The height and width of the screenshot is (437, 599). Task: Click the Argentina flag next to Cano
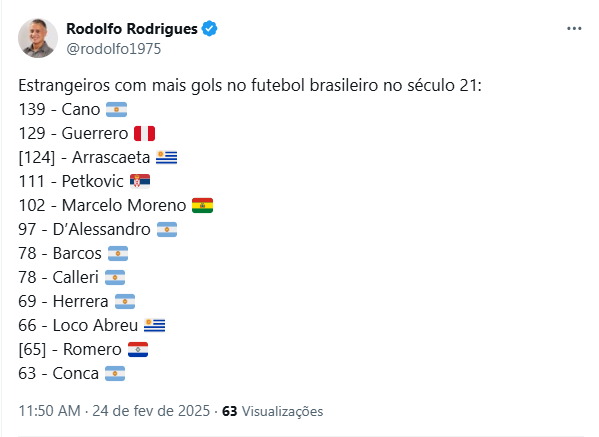(x=117, y=110)
